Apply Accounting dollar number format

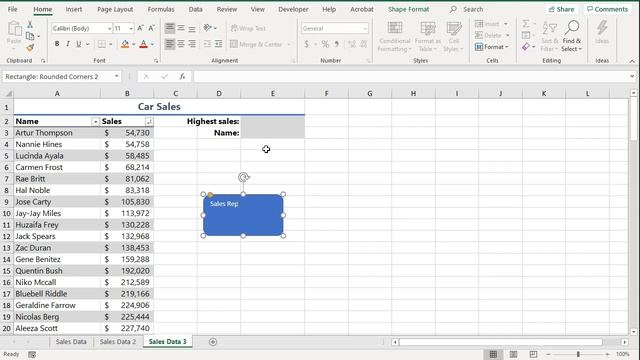[307, 44]
